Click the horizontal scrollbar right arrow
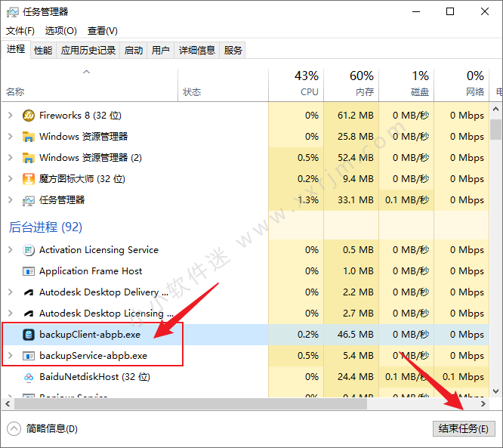Image resolution: width=503 pixels, height=448 pixels. (x=483, y=403)
